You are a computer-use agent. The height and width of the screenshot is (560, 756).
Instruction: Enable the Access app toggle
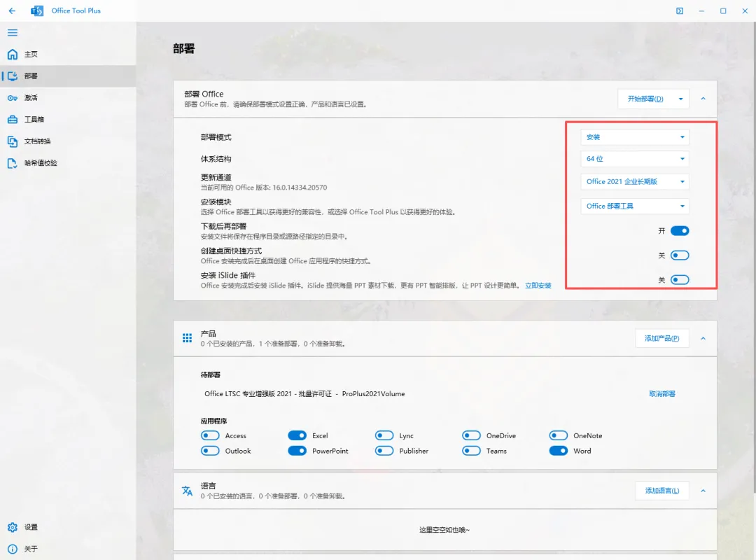[x=210, y=435]
